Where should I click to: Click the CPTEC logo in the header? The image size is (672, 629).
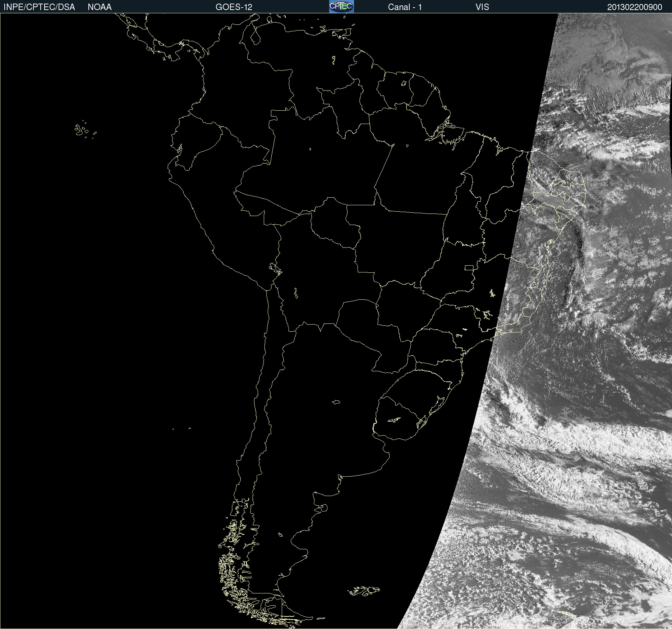(341, 6)
